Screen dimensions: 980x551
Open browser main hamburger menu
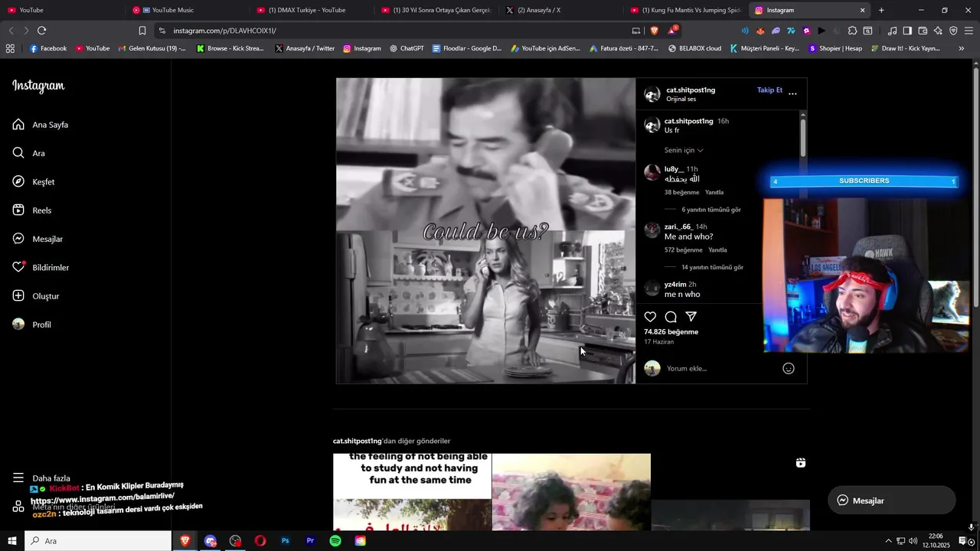point(969,31)
